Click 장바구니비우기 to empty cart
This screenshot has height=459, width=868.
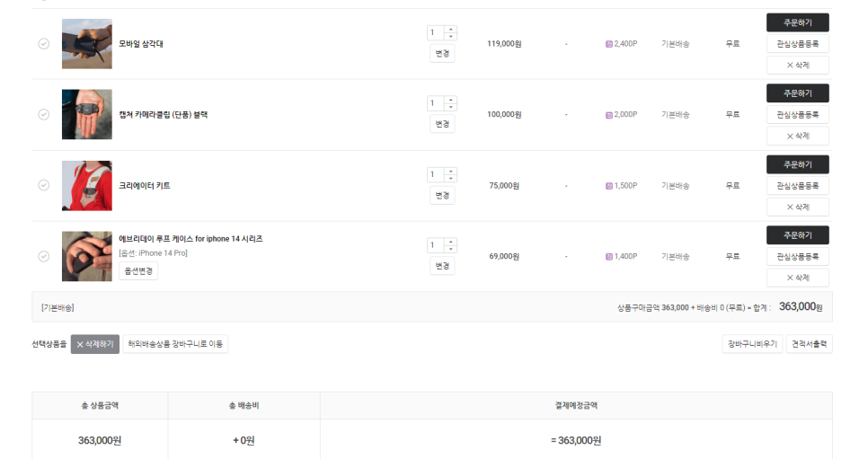[x=752, y=344]
